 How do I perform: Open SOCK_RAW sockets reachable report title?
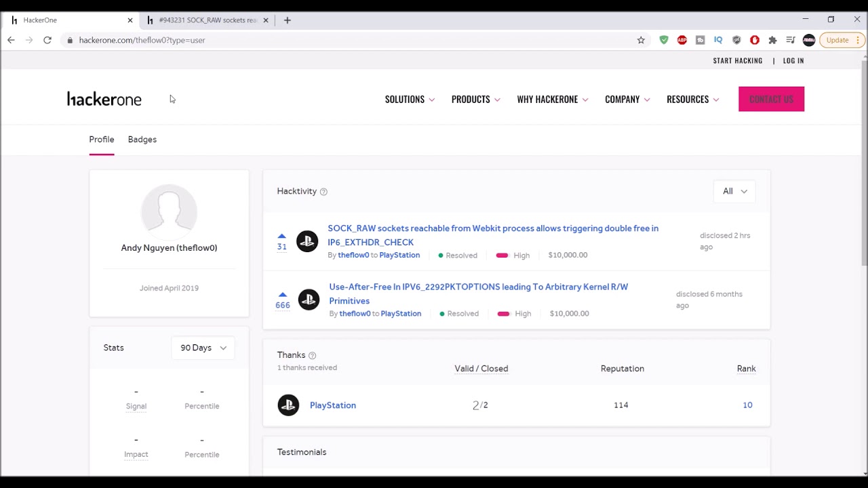click(493, 235)
